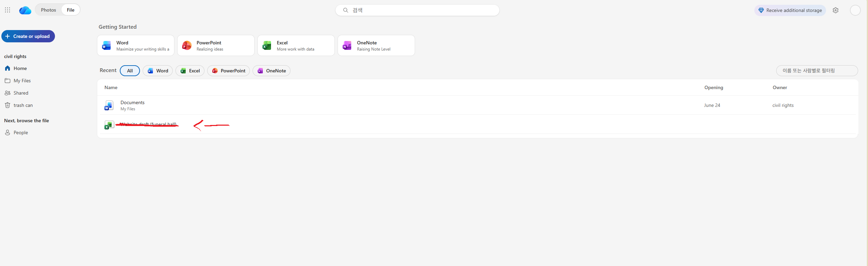Filter recent files by Excel
This screenshot has height=266, width=868.
coord(190,71)
